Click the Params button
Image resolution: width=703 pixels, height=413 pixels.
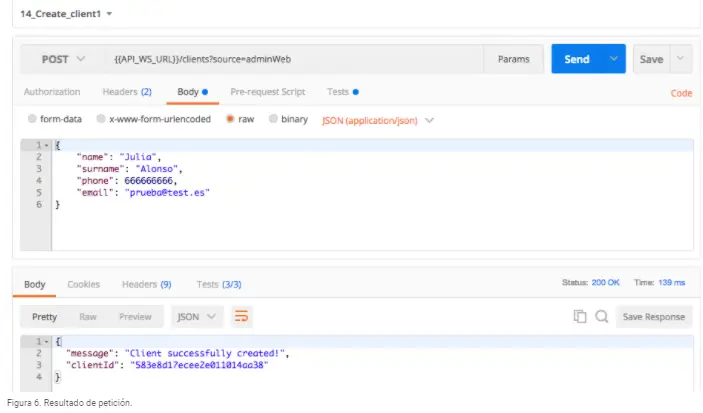click(x=514, y=59)
